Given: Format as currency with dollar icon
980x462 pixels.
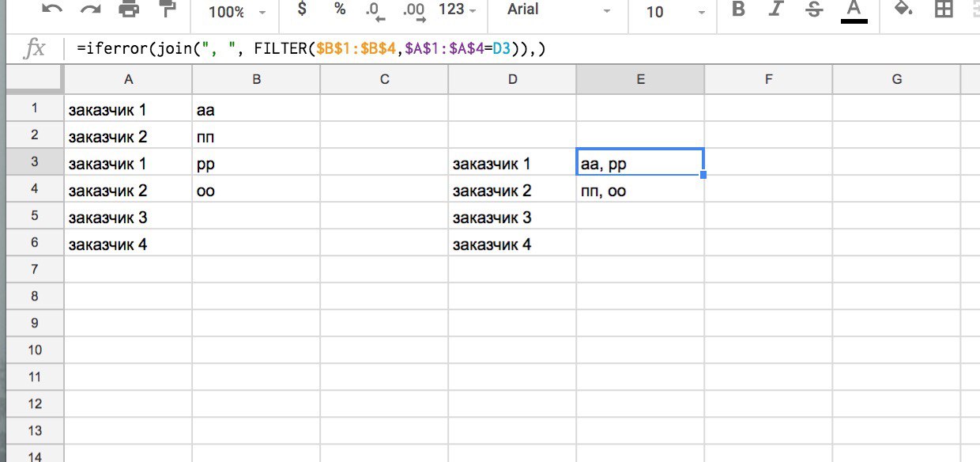Looking at the screenshot, I should click(301, 9).
